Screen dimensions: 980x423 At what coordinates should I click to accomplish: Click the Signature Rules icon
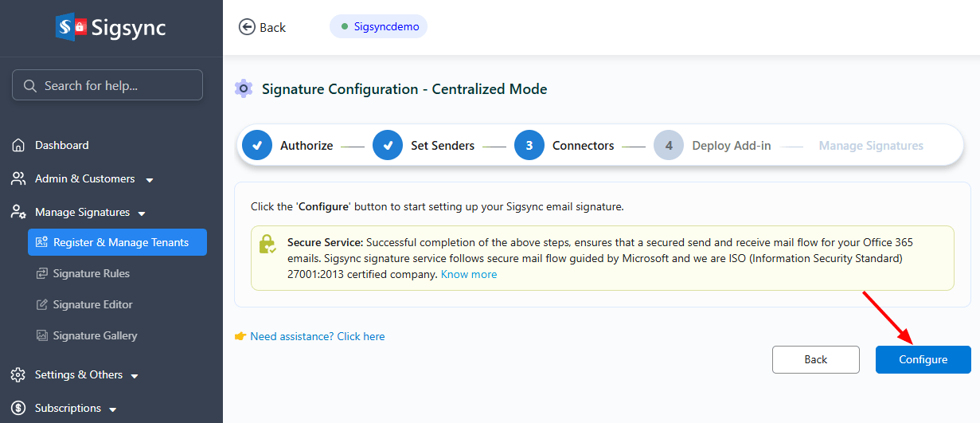click(42, 273)
